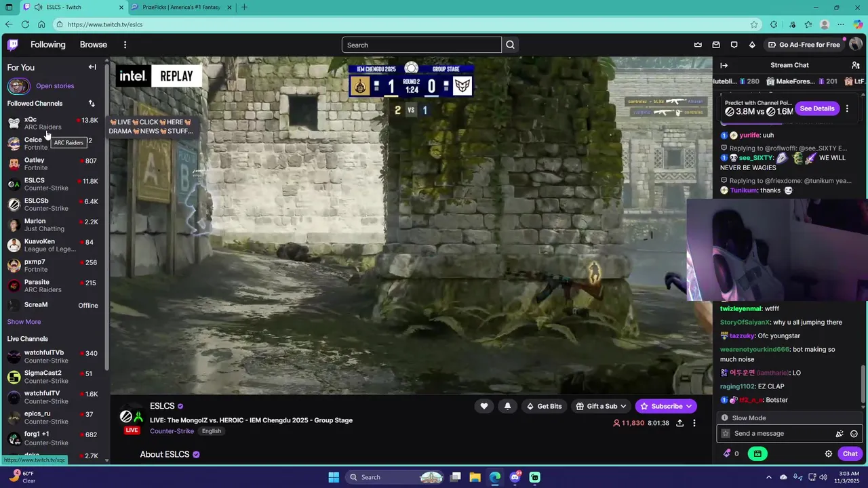868x488 pixels.
Task: Open File Explorer from taskbar
Action: coord(475,477)
